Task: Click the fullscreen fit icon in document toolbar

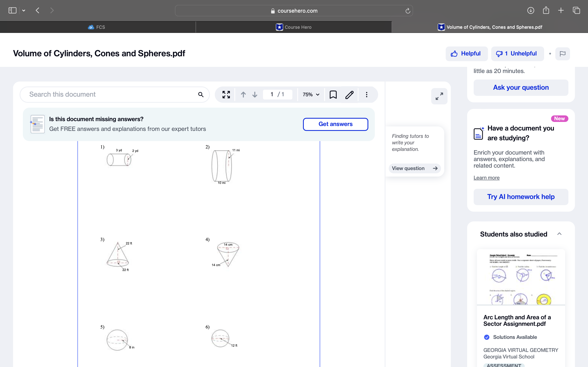Action: tap(226, 94)
